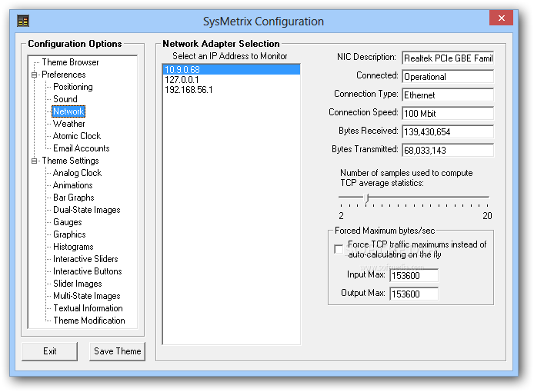Image resolution: width=534 pixels, height=392 pixels.
Task: Open Animations theme settings
Action: pyautogui.click(x=73, y=185)
